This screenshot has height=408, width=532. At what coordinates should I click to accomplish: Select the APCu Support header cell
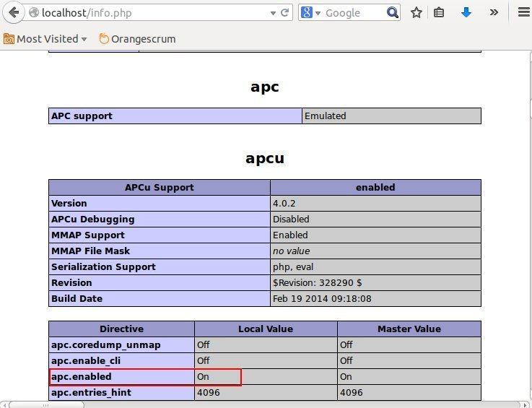[x=160, y=187]
